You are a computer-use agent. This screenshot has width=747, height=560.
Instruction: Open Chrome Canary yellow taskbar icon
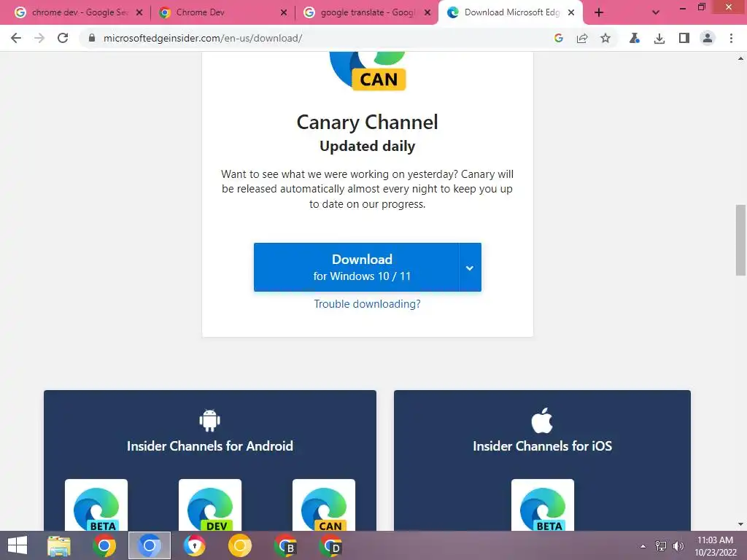[x=239, y=545]
